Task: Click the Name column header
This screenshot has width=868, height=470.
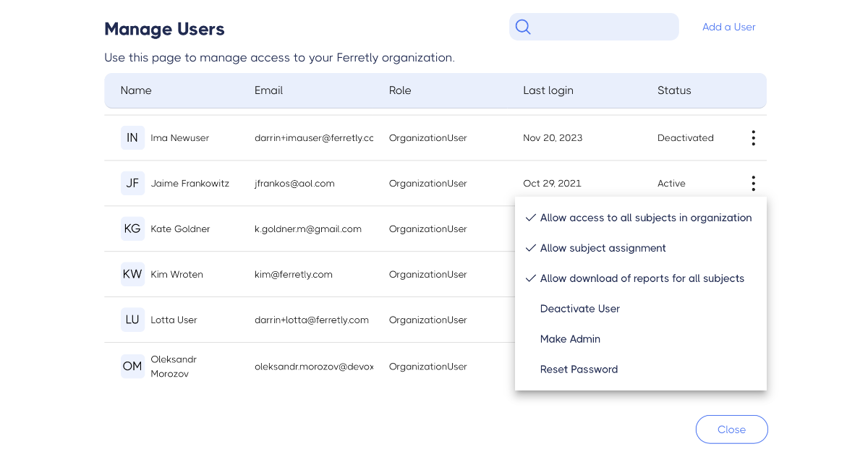Action: point(136,90)
